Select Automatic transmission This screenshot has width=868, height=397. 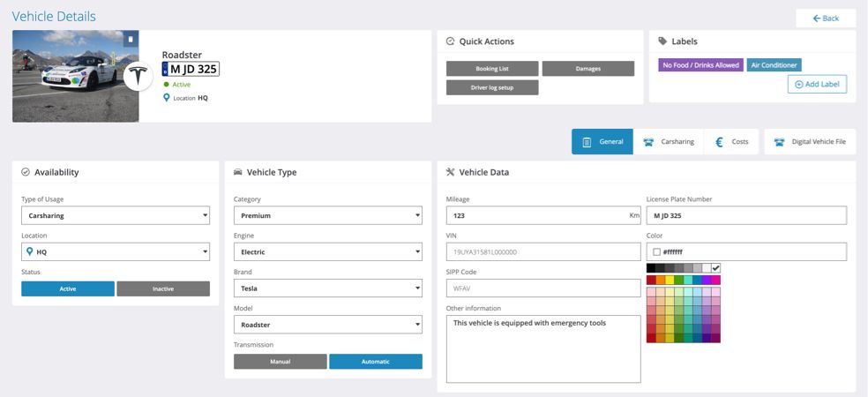(376, 361)
